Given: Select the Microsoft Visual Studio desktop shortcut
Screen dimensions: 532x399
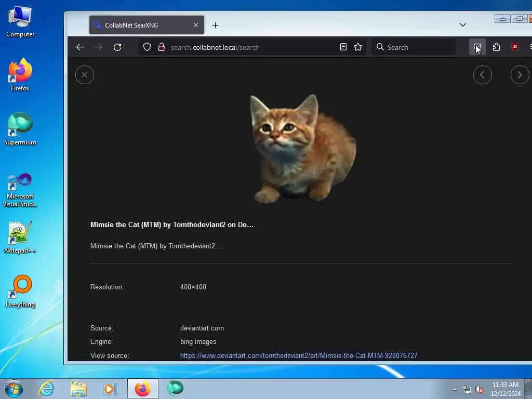Looking at the screenshot, I should pyautogui.click(x=20, y=190).
